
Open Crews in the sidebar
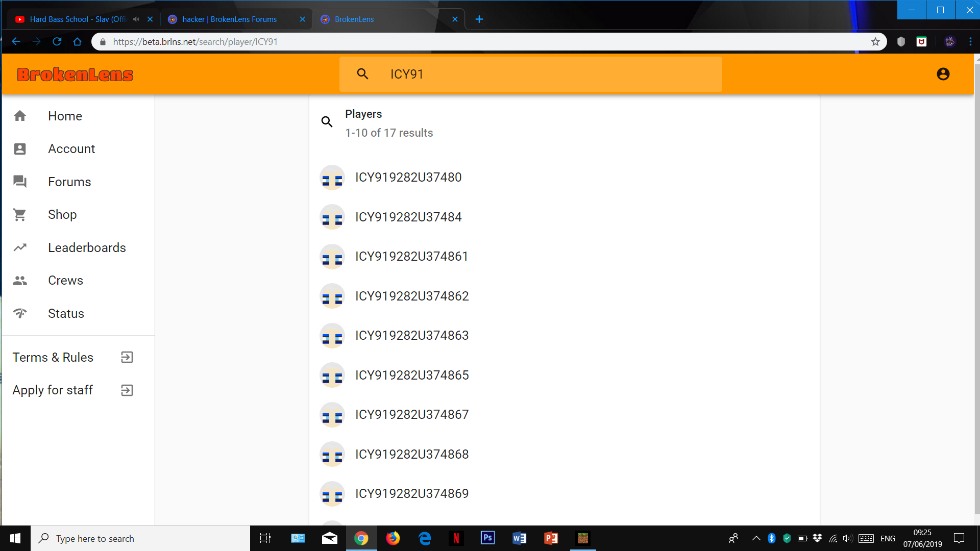coord(79,281)
